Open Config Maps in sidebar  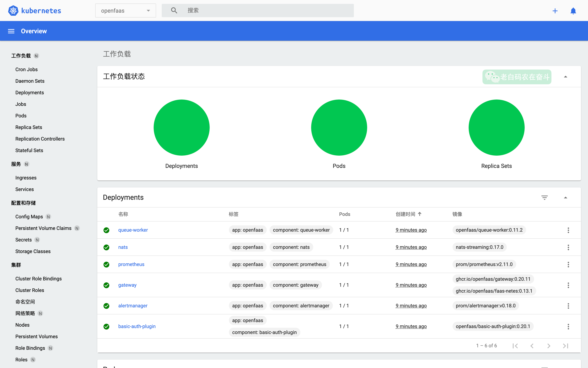(x=29, y=217)
